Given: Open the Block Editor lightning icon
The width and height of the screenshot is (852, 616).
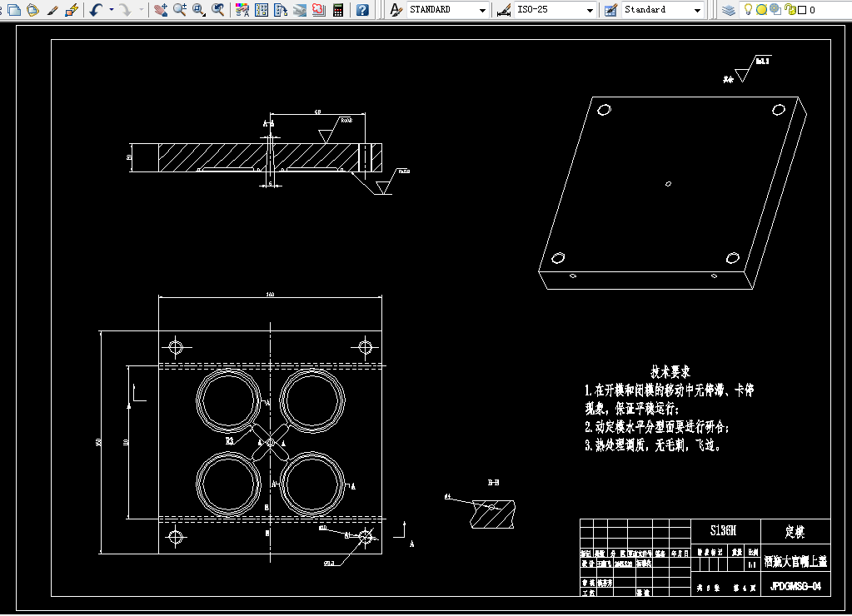Looking at the screenshot, I should click(x=71, y=10).
